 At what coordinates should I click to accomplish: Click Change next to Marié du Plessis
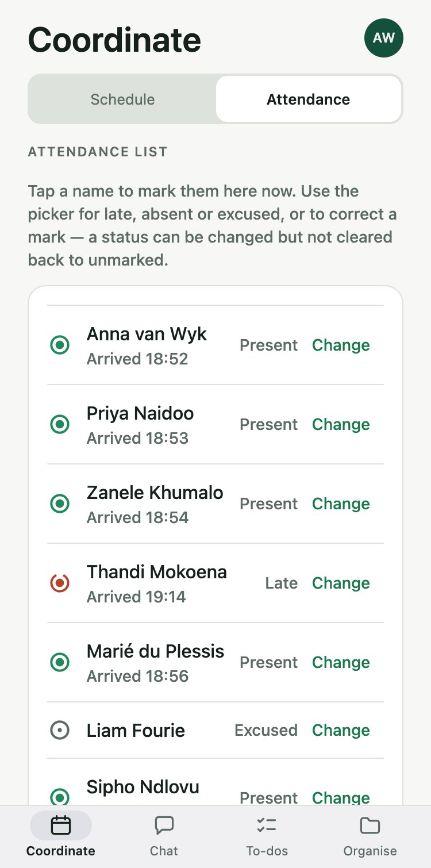pos(341,662)
